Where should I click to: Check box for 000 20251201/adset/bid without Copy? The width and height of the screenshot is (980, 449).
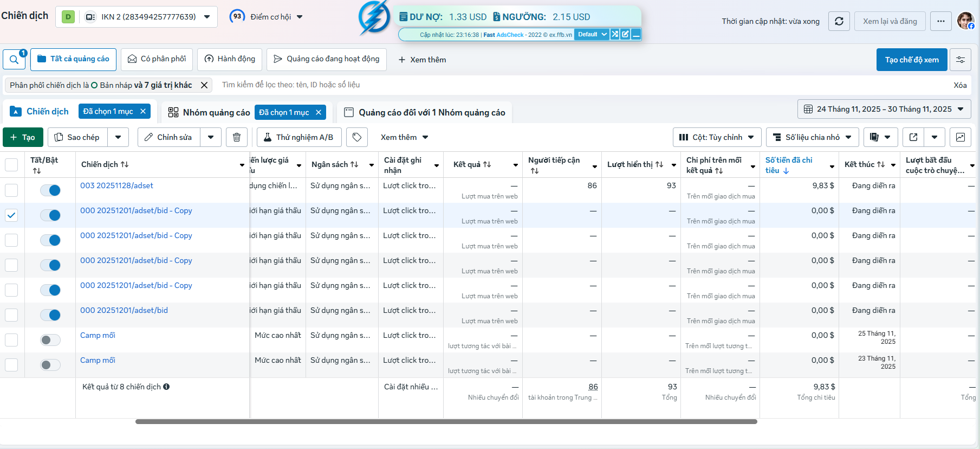tap(11, 315)
